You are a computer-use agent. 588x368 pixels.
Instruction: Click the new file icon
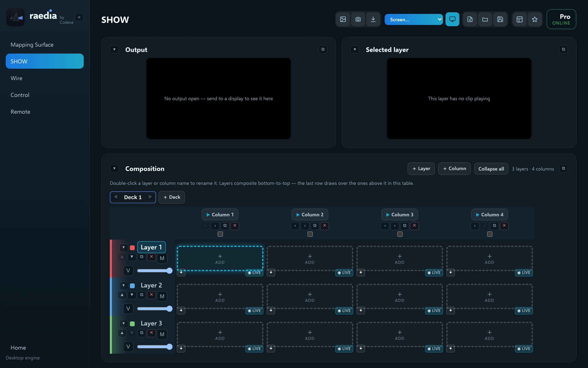point(470,19)
